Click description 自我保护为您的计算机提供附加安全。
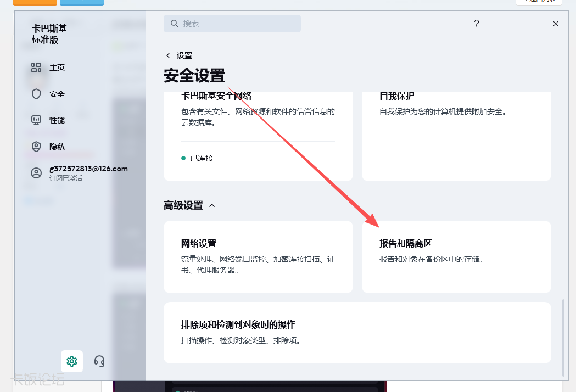 click(444, 111)
